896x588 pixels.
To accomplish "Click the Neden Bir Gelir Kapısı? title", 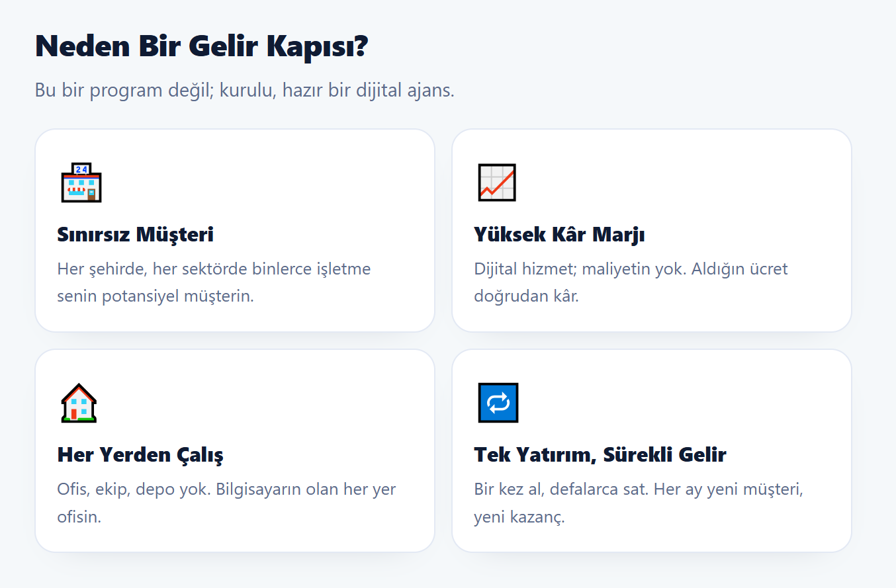I will (x=201, y=46).
